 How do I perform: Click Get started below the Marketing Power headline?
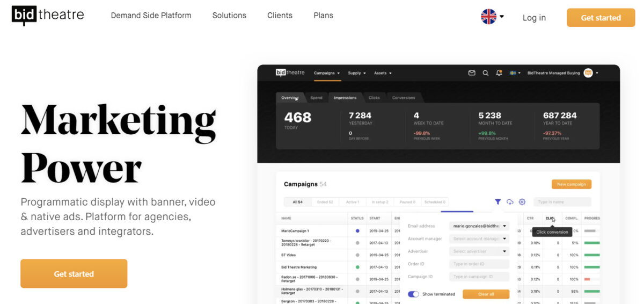tap(74, 274)
